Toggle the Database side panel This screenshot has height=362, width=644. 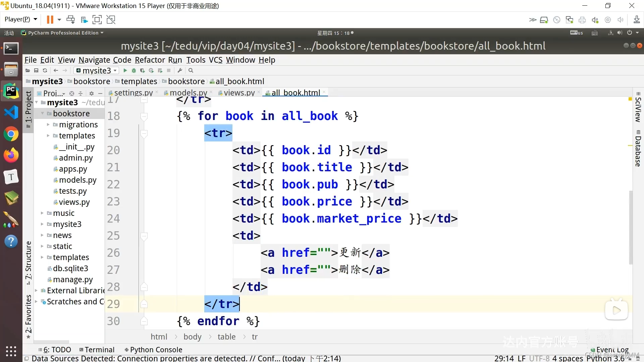(x=638, y=151)
